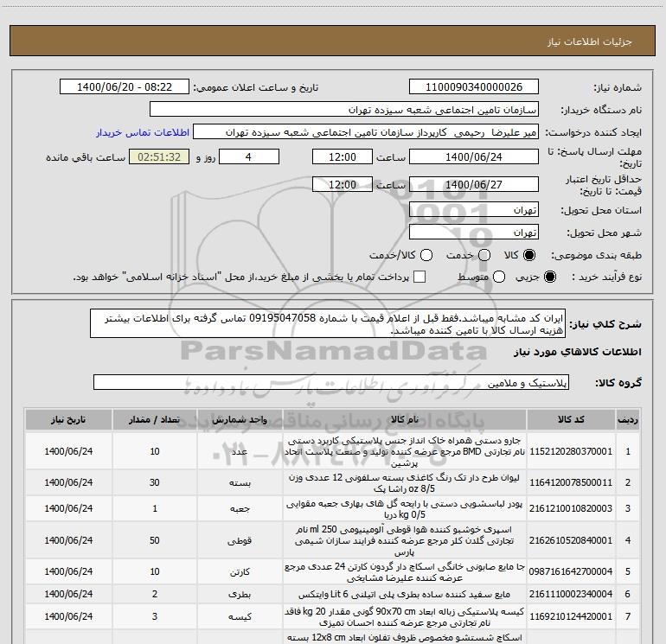
Task: Open the buyer contact information link
Action: (x=143, y=132)
